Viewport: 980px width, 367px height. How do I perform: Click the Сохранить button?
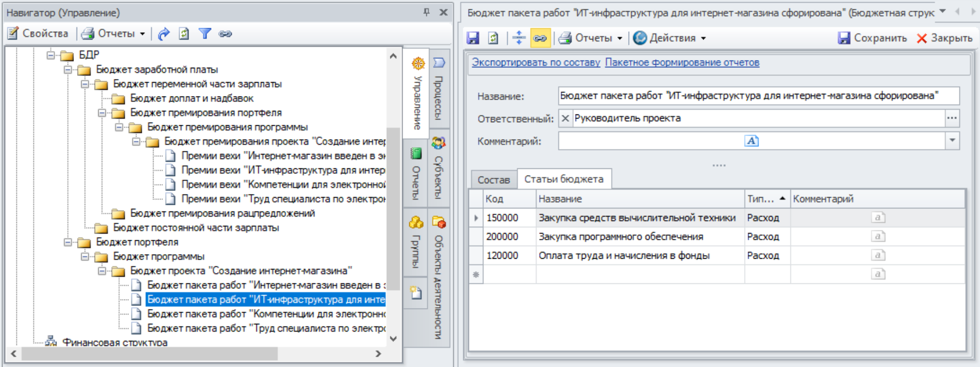pyautogui.click(x=872, y=38)
